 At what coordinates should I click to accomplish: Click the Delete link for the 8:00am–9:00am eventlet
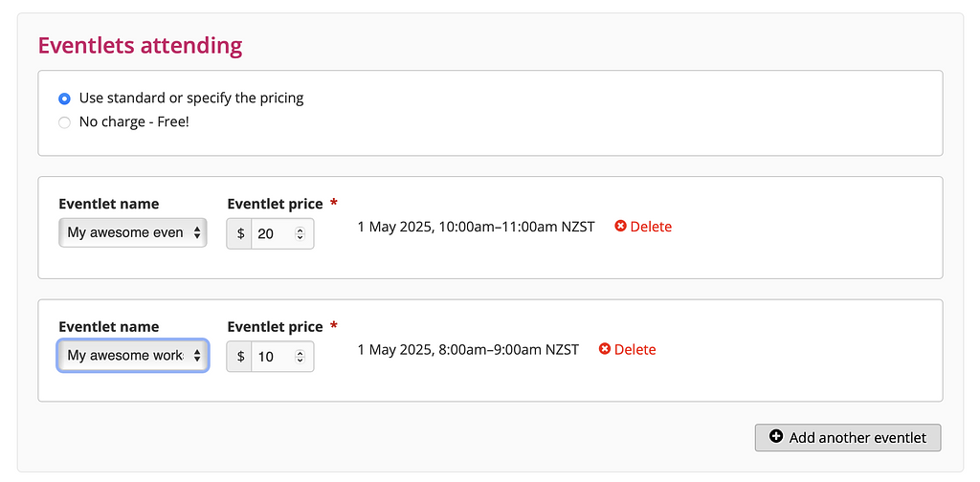pyautogui.click(x=635, y=350)
